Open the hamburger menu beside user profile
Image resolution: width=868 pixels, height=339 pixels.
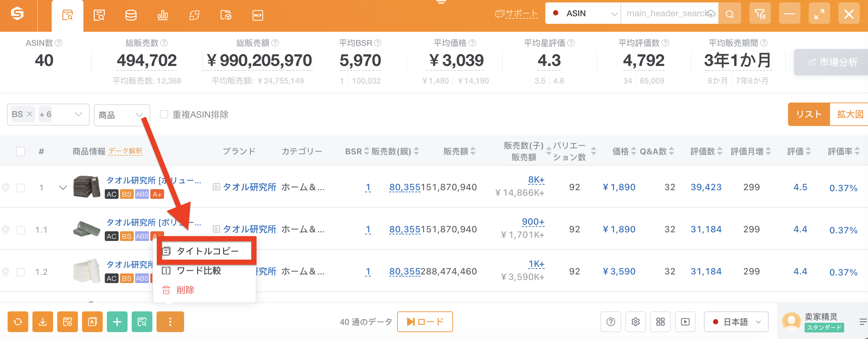863,322
